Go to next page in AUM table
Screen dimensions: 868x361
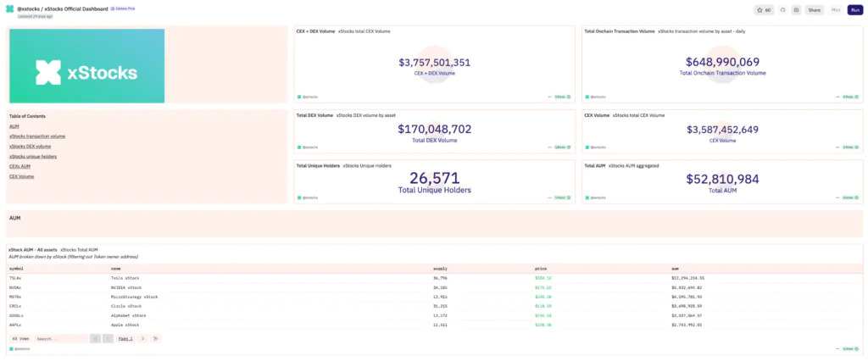(x=142, y=338)
